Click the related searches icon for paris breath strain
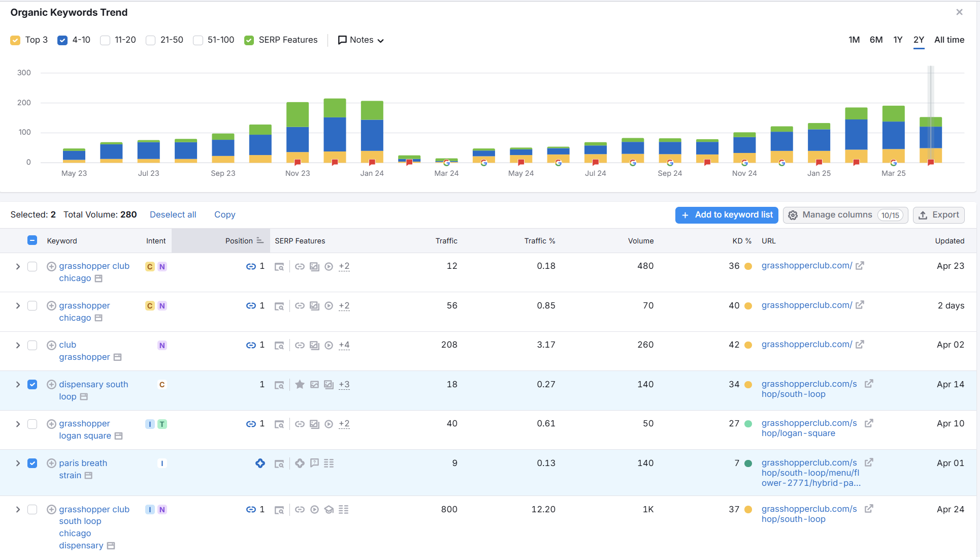This screenshot has width=980, height=557. pyautogui.click(x=329, y=463)
